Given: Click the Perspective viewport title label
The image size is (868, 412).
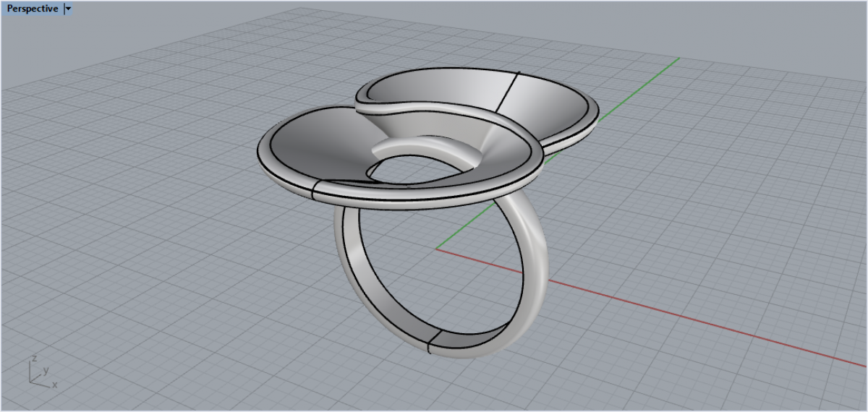Looking at the screenshot, I should click(32, 9).
